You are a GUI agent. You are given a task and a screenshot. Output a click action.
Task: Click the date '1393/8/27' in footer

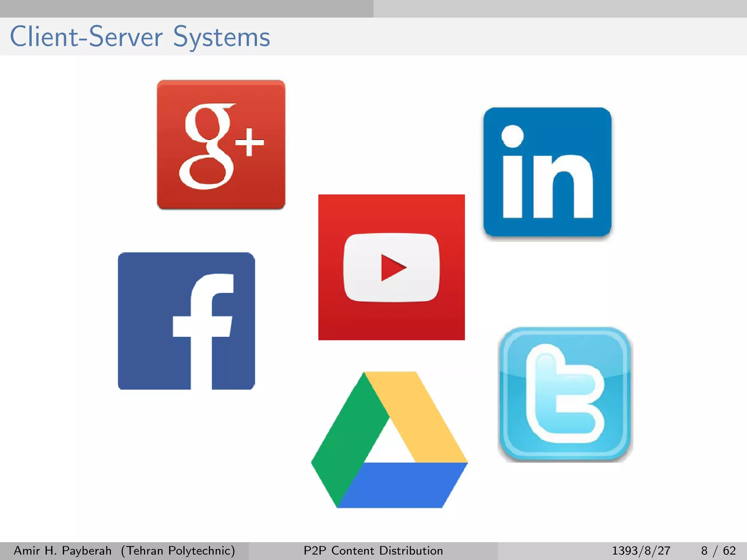pyautogui.click(x=641, y=551)
